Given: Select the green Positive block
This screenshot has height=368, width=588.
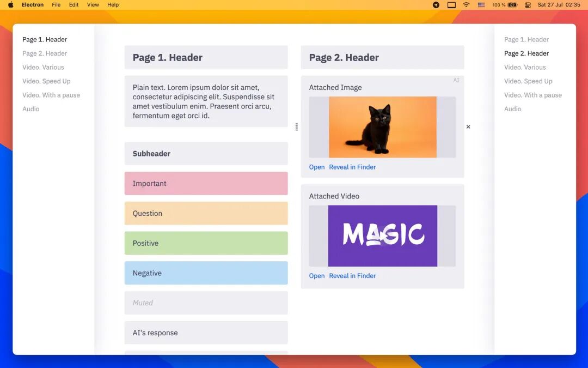Looking at the screenshot, I should coord(206,243).
